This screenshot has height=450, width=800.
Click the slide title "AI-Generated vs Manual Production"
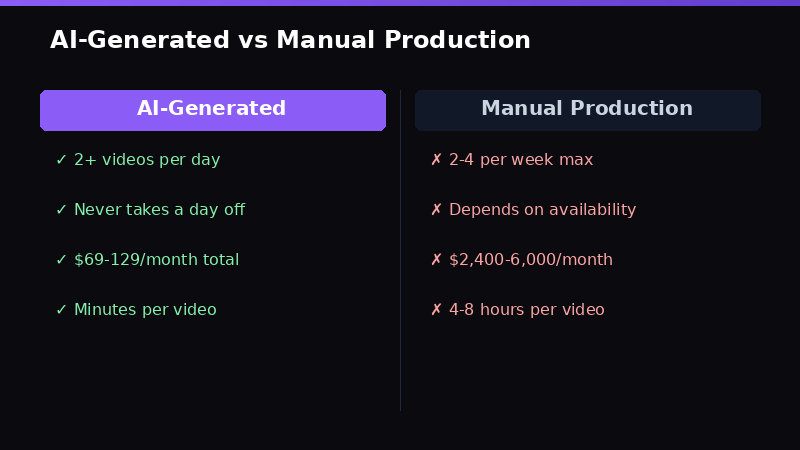[290, 40]
